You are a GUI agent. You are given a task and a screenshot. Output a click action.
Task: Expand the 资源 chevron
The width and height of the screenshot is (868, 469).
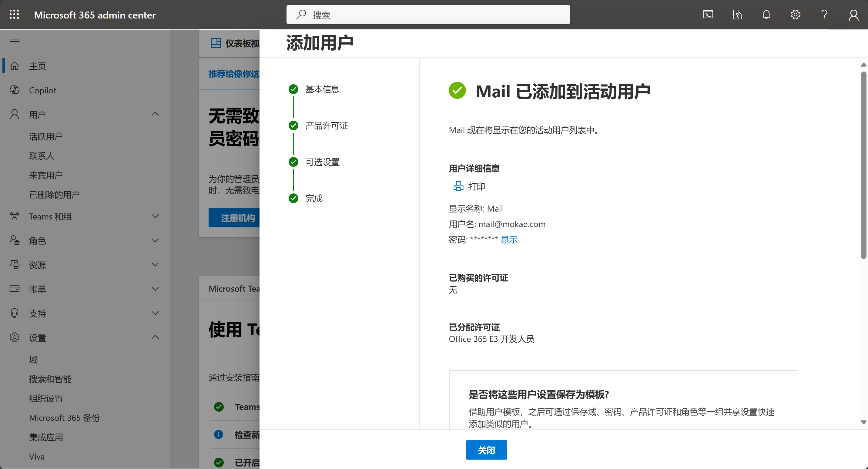155,264
